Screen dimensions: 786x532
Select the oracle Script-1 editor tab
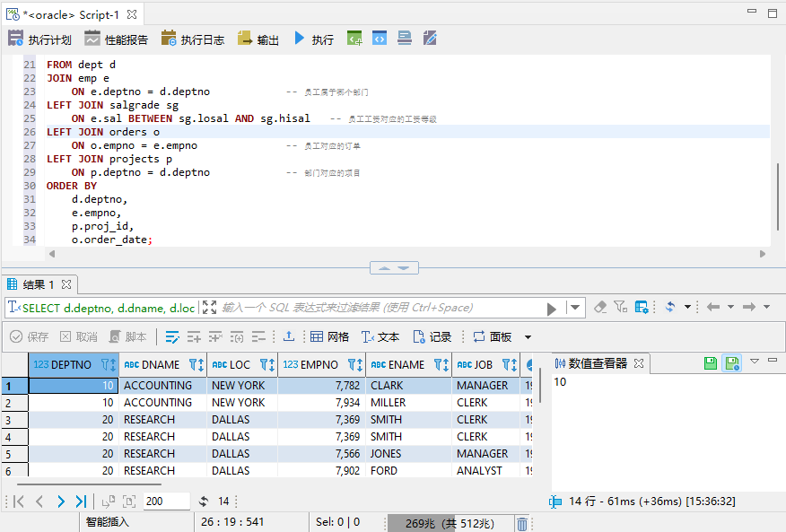coord(70,13)
